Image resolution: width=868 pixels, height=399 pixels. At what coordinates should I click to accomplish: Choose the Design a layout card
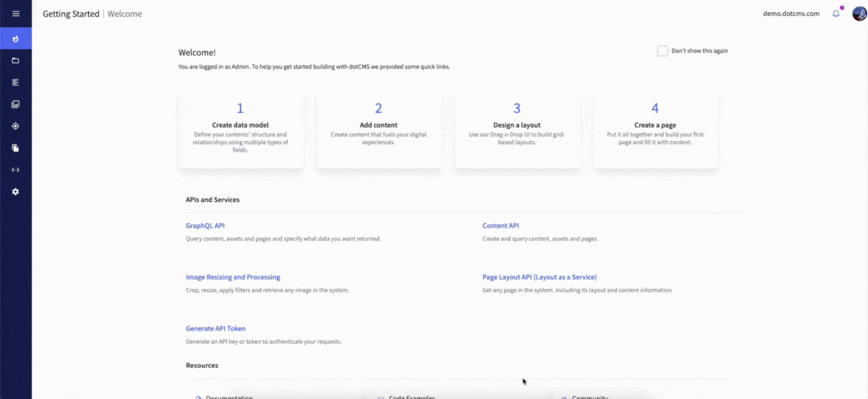coord(516,130)
